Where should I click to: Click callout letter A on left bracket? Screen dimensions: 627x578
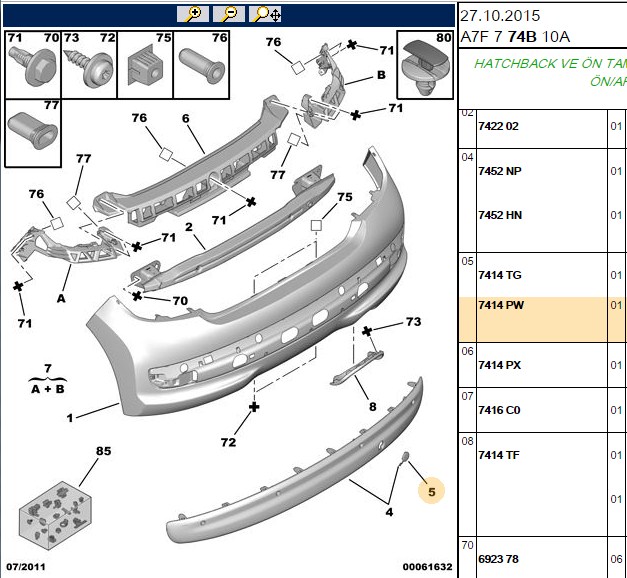[x=61, y=298]
